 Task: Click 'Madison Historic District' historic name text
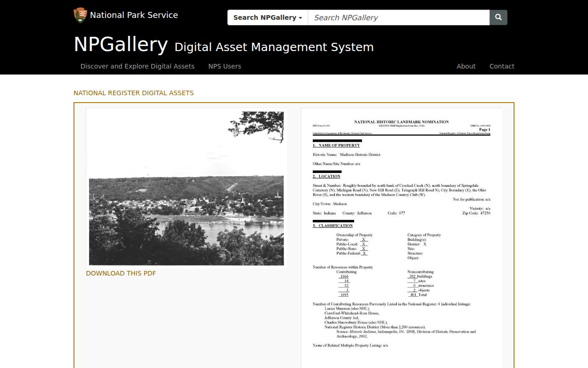[360, 155]
